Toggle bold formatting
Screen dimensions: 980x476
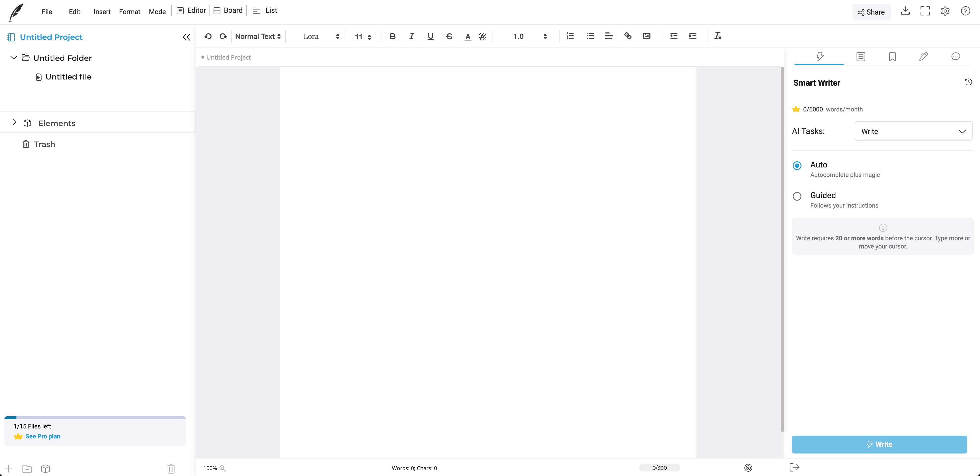[x=393, y=36]
